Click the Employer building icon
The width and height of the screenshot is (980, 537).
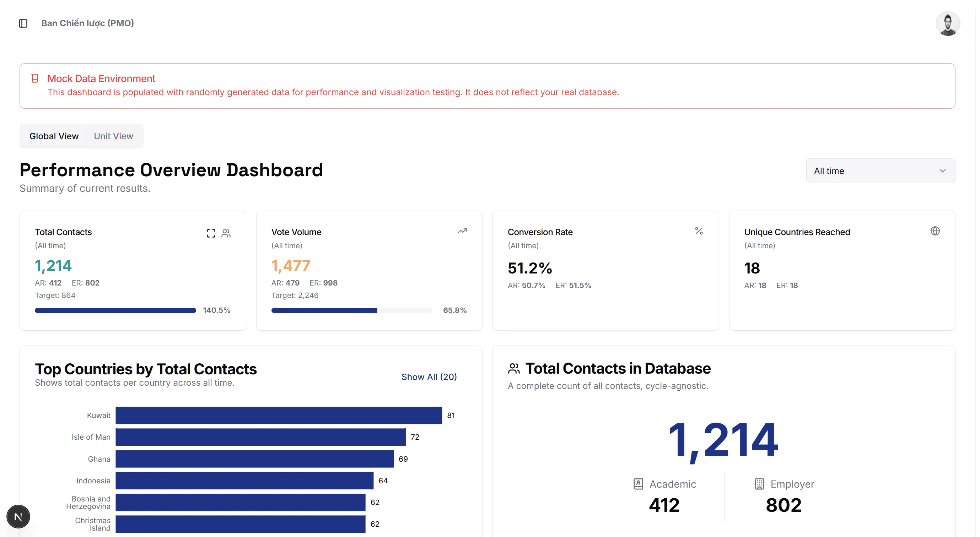click(759, 484)
